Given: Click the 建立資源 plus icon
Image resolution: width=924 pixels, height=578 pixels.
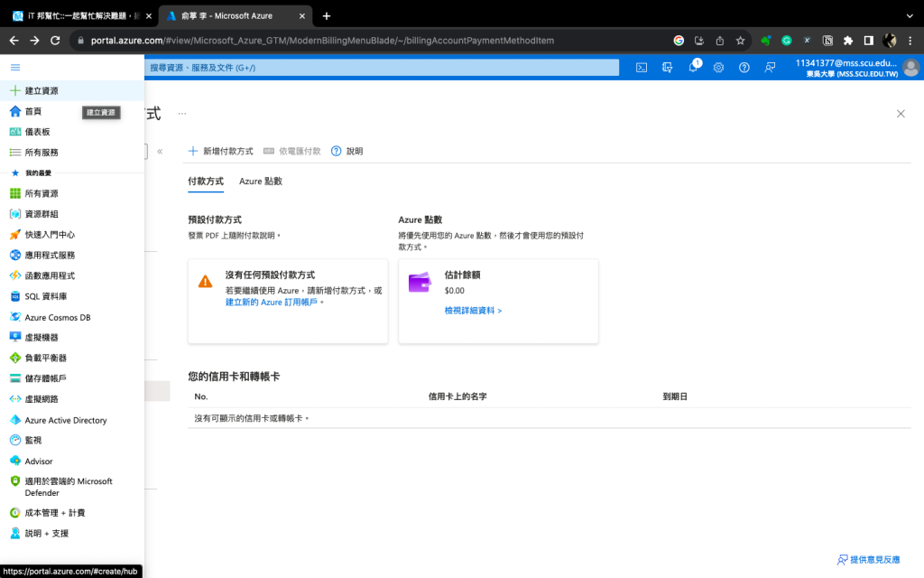Looking at the screenshot, I should [x=15, y=90].
